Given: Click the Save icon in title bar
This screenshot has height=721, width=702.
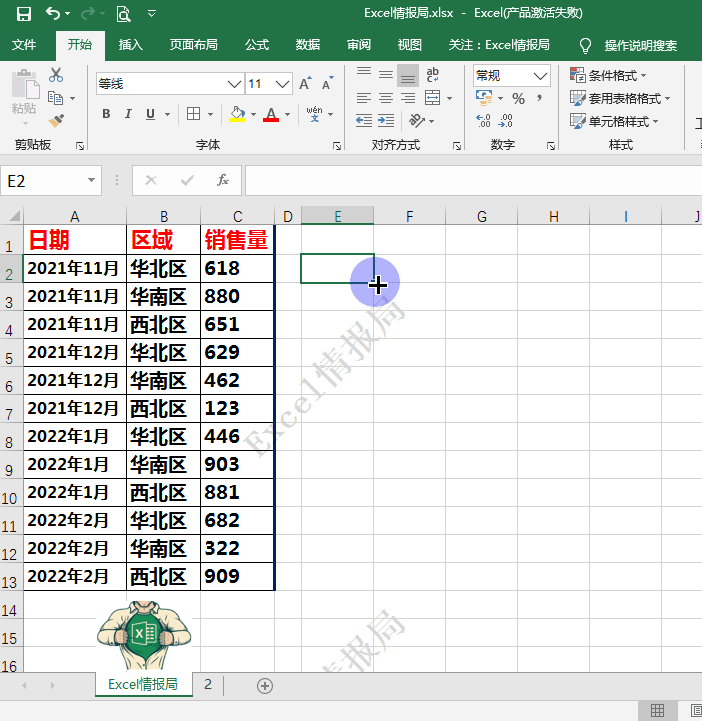Looking at the screenshot, I should point(23,14).
